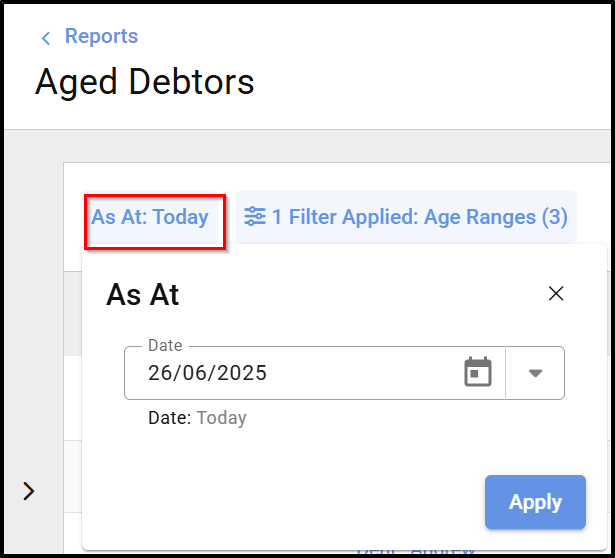Click the Aged Debtors page heading

pos(145,81)
